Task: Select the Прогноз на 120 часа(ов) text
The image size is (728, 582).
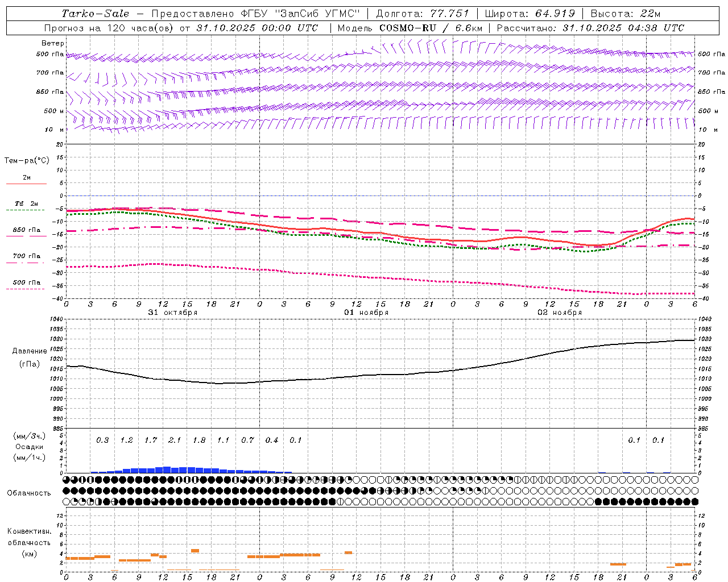Action: (x=109, y=28)
